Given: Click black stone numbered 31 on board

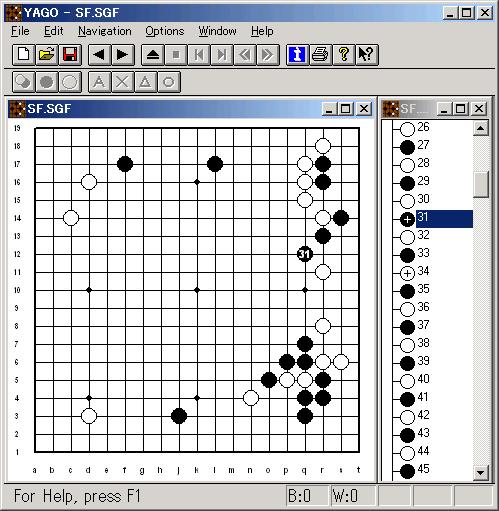Looking at the screenshot, I should [x=305, y=254].
